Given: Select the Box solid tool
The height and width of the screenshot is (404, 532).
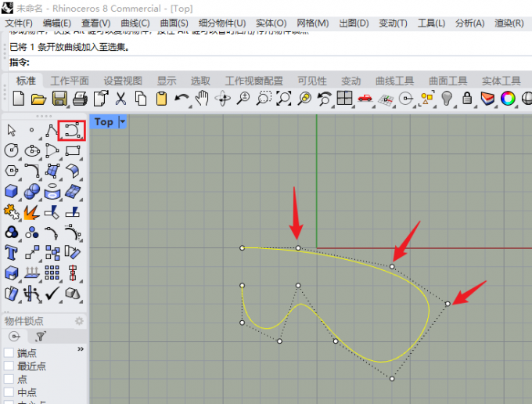Looking at the screenshot, I should click(12, 191).
